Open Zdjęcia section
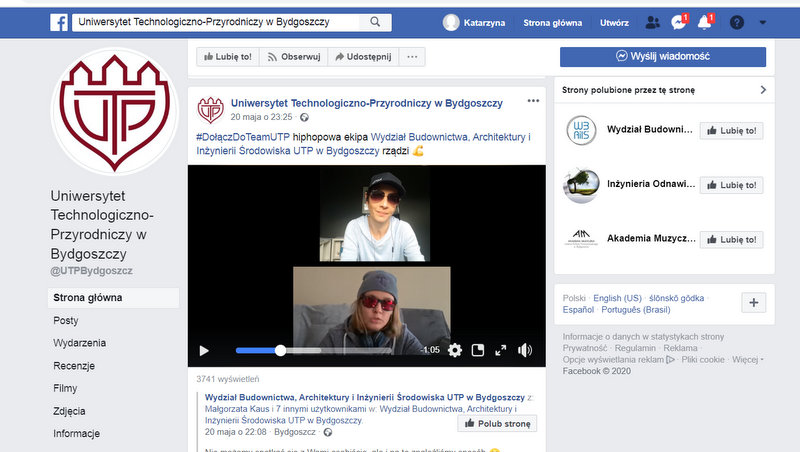The image size is (800, 452). [69, 411]
